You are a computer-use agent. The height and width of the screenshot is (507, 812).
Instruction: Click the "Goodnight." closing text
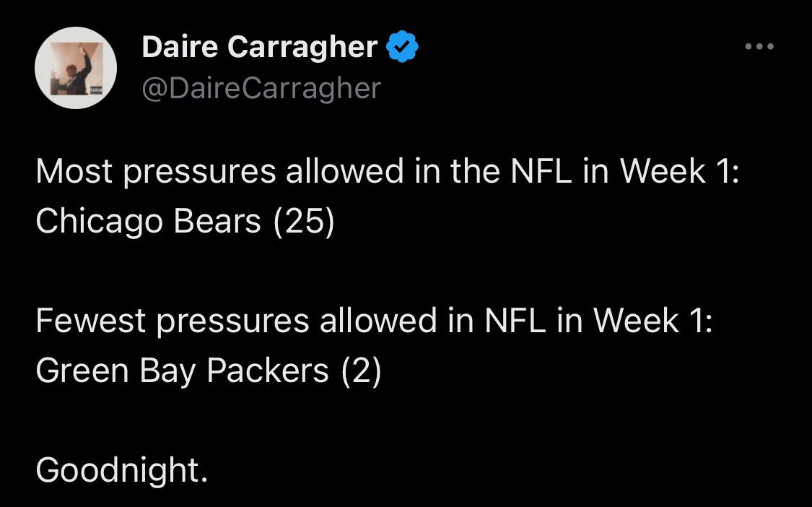click(x=122, y=469)
